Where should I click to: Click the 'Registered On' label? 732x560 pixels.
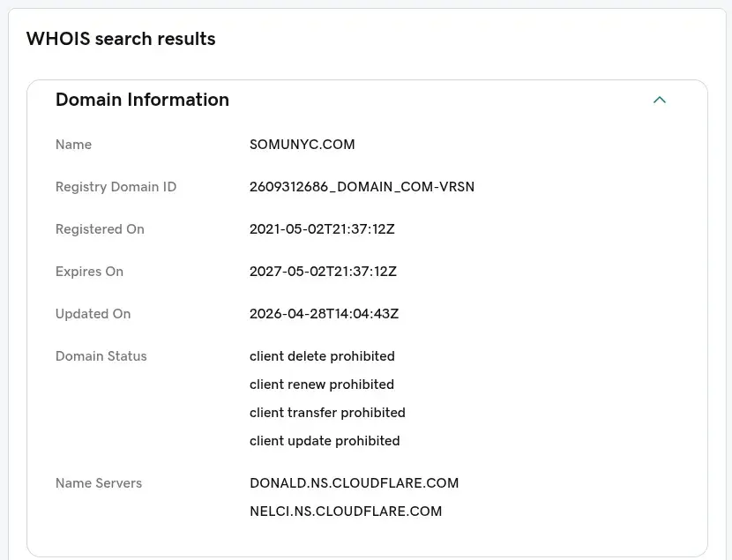(100, 229)
